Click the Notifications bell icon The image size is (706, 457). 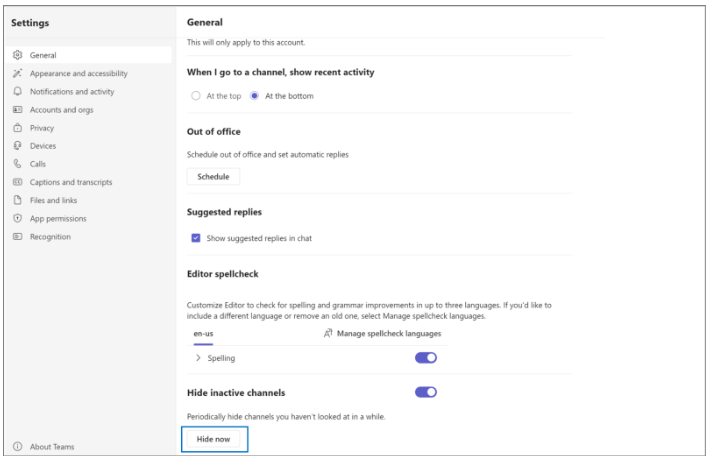tap(17, 92)
